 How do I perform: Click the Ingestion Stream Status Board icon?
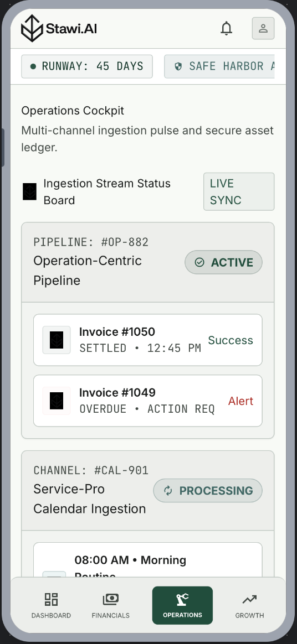click(x=29, y=192)
